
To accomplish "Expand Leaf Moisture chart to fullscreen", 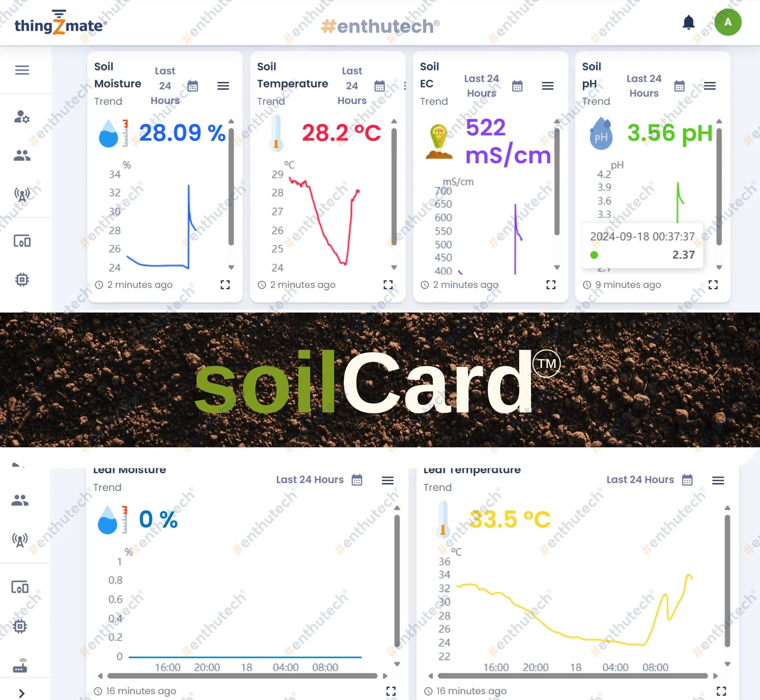I will coord(391,691).
